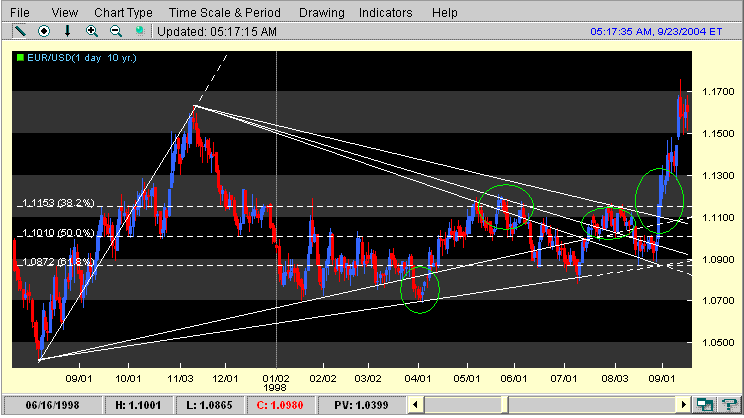Viewport: 744px width, 418px height.
Task: Open the Help menu
Action: 445,12
